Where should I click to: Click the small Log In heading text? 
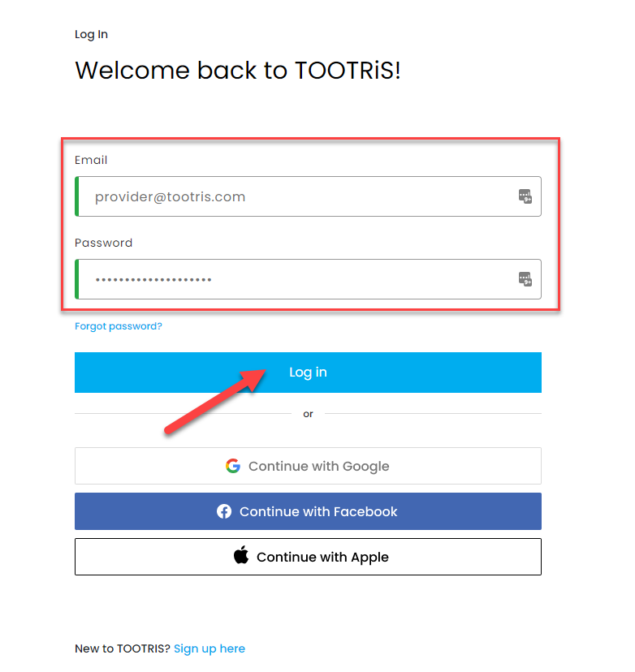(x=91, y=34)
